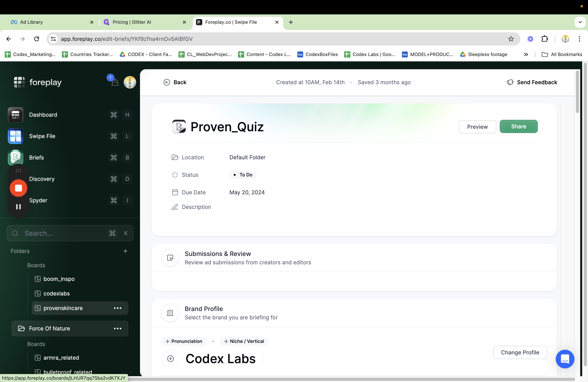Open a new browser tab
Screen dimensions: 588x382
coord(291,22)
